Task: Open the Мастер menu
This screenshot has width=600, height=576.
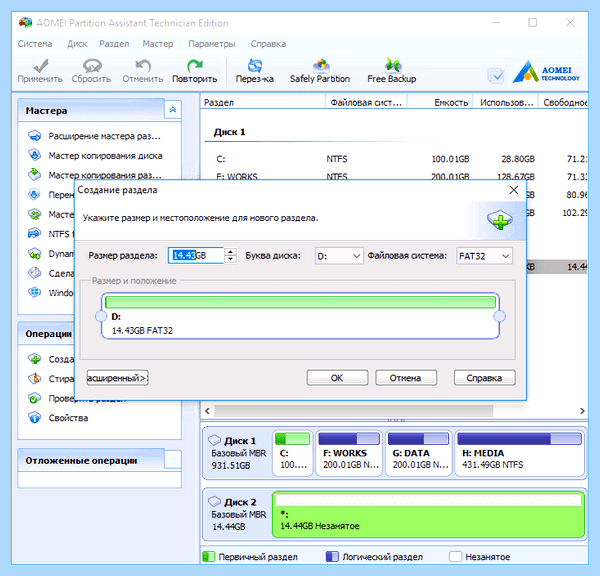Action: click(x=158, y=44)
